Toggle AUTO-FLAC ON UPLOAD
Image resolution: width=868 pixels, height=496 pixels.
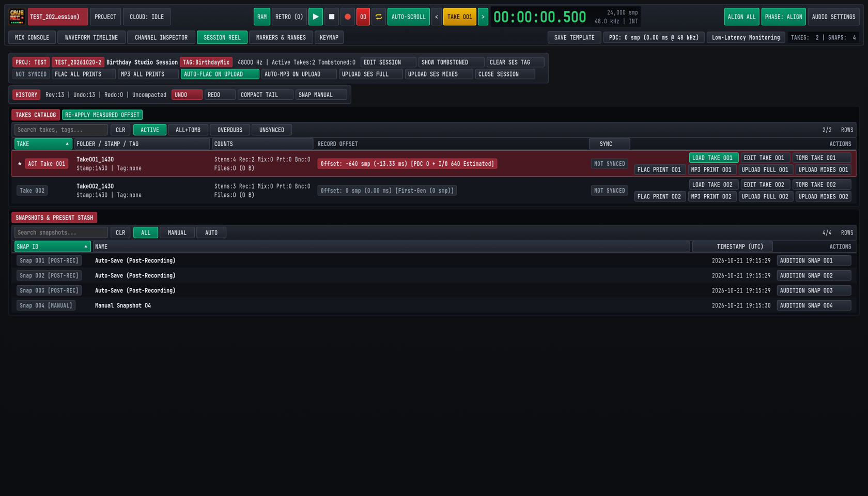pyautogui.click(x=220, y=74)
